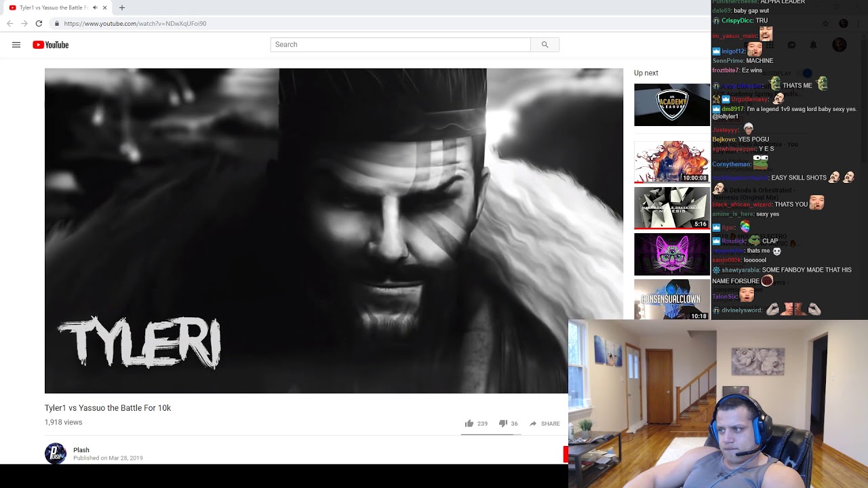
Task: Open the Plash channel avatar
Action: click(x=56, y=453)
